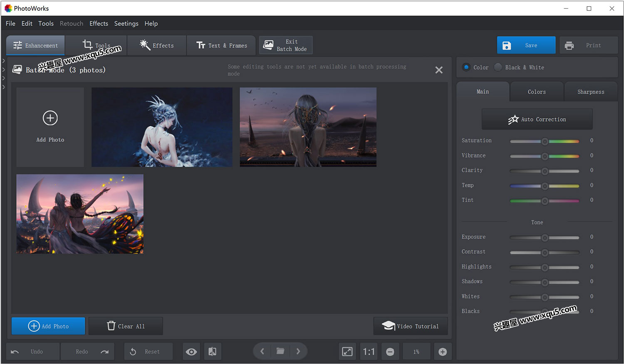
Task: Toggle the eye preview original icon
Action: click(191, 352)
